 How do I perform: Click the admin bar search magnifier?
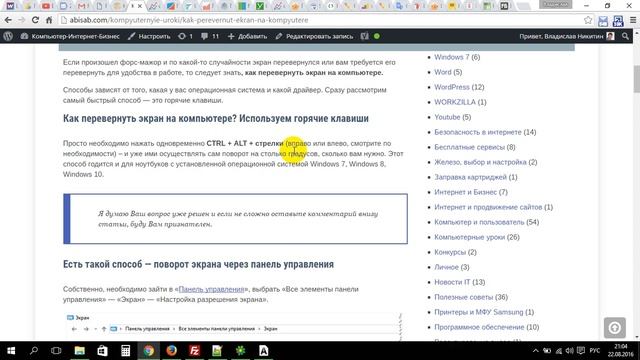click(625, 36)
